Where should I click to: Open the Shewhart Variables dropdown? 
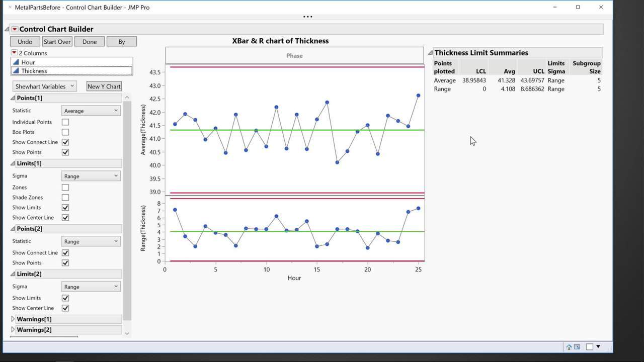pyautogui.click(x=45, y=86)
